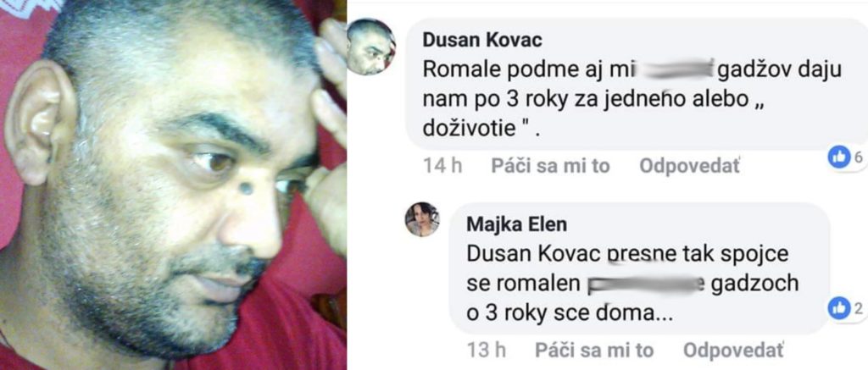Click the like reaction icon showing 2
Image resolution: width=868 pixels, height=370 pixels.
click(x=839, y=308)
